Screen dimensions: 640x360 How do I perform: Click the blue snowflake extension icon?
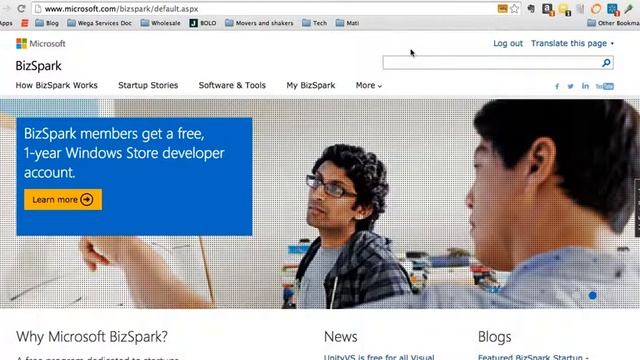pos(613,9)
